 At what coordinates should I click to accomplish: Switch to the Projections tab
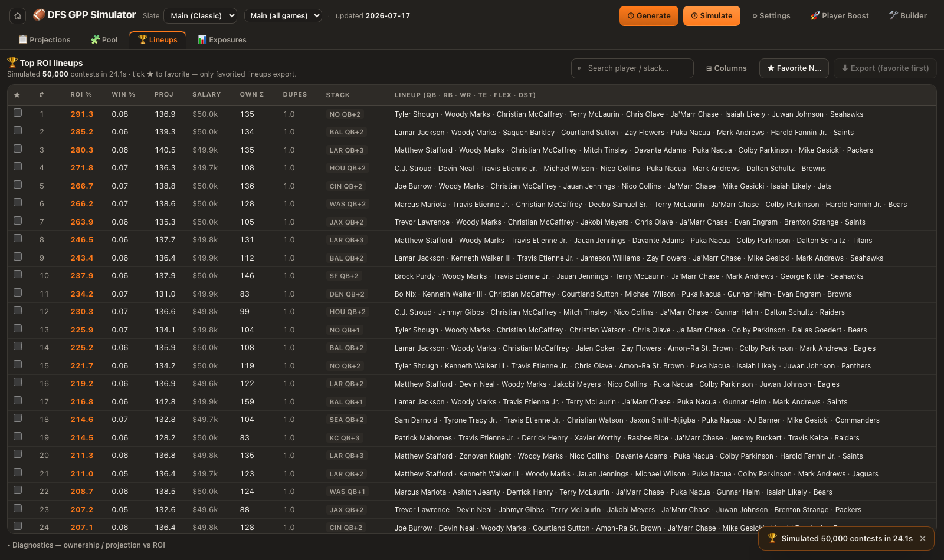tap(44, 40)
